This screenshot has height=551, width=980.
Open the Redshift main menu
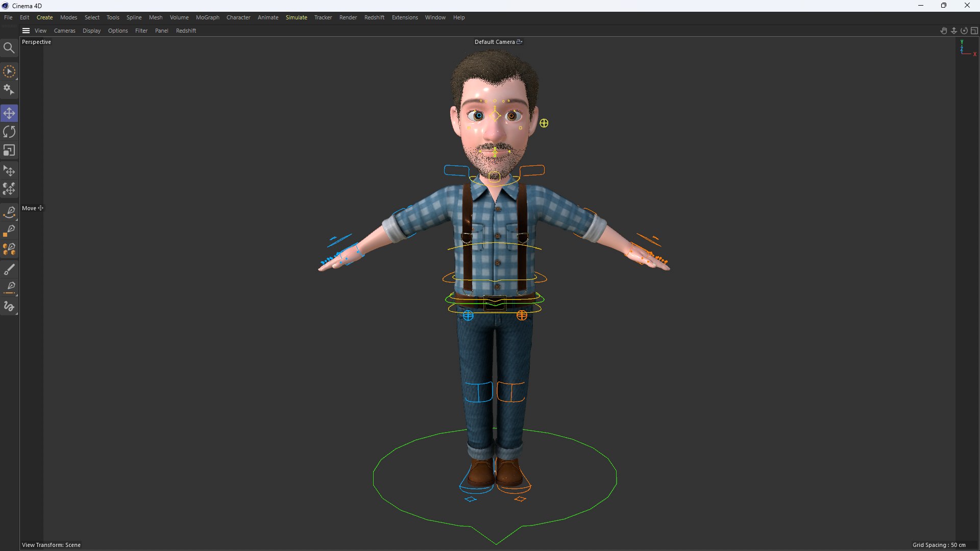[x=374, y=17]
